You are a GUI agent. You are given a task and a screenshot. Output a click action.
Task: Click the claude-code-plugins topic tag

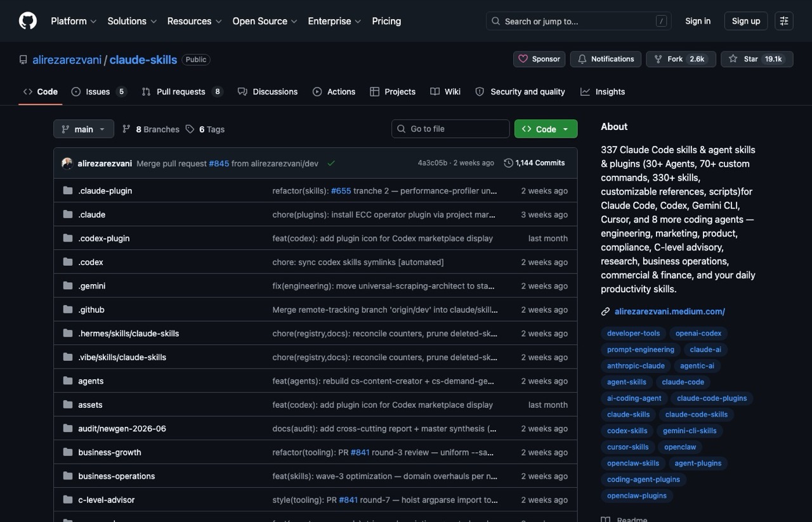[x=712, y=398]
